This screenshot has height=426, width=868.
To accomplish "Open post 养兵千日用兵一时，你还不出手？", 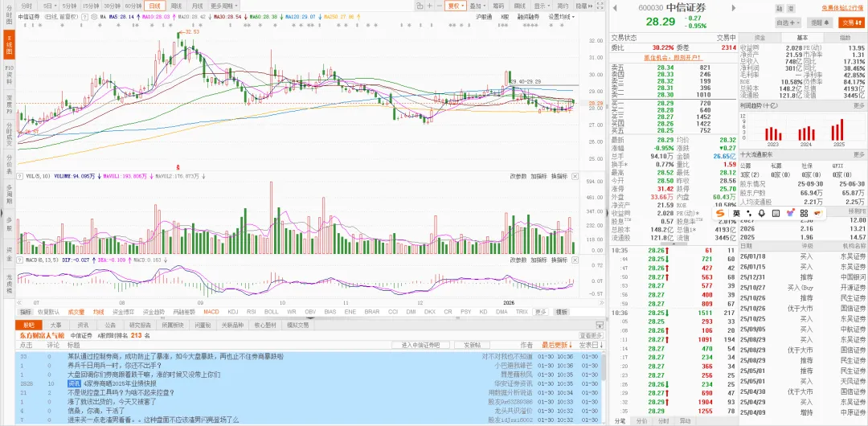I will tap(115, 366).
